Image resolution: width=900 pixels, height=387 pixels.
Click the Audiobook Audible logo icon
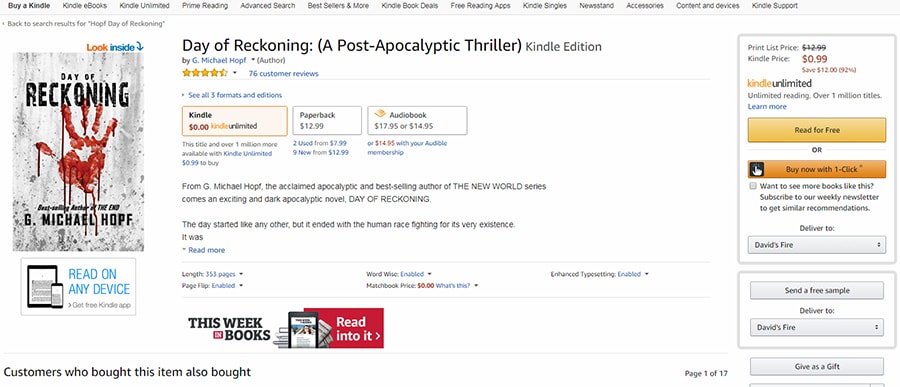click(x=379, y=114)
